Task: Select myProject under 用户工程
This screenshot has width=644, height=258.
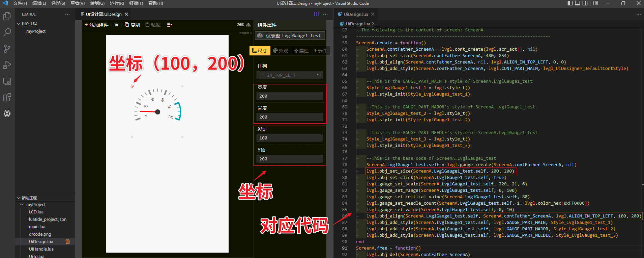Action: coord(36,31)
